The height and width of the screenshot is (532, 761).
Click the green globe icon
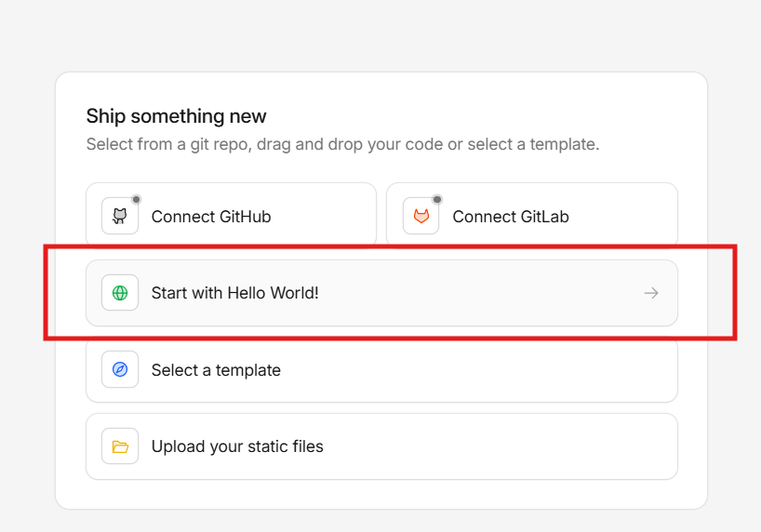(x=120, y=293)
